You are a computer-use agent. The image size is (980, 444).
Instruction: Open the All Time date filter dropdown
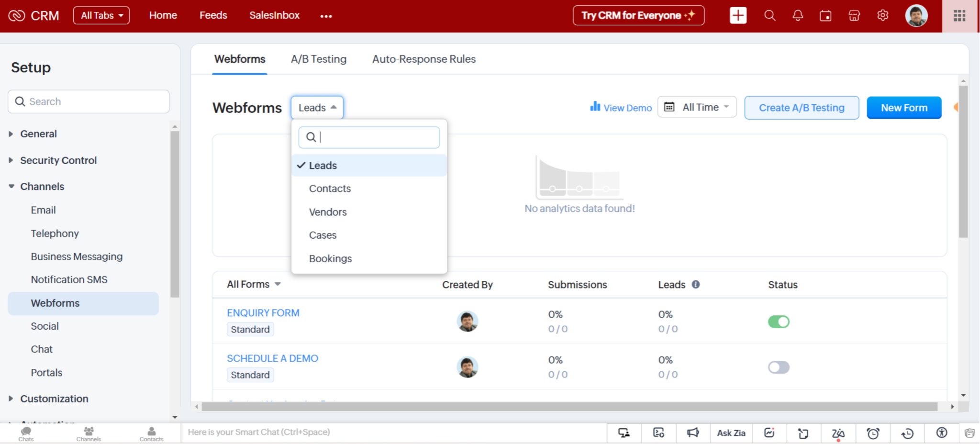[x=697, y=107]
